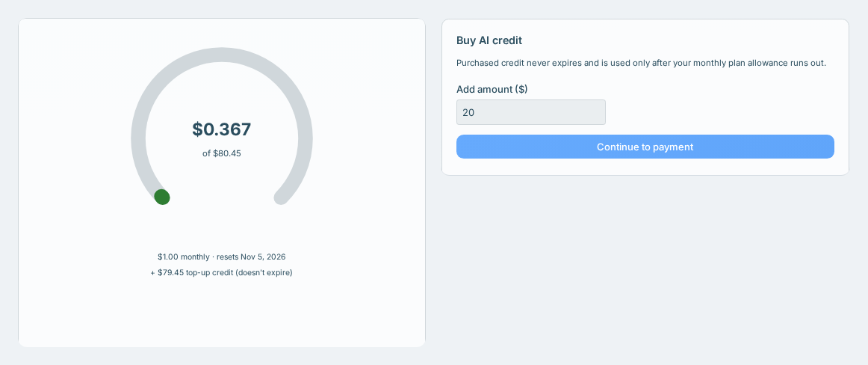Click the "of $80.45" total text

(221, 153)
